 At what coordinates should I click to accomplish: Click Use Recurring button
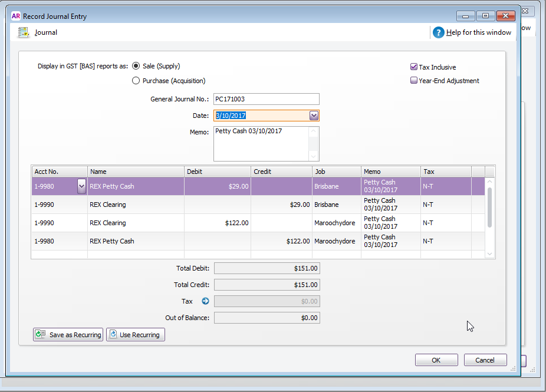point(136,335)
